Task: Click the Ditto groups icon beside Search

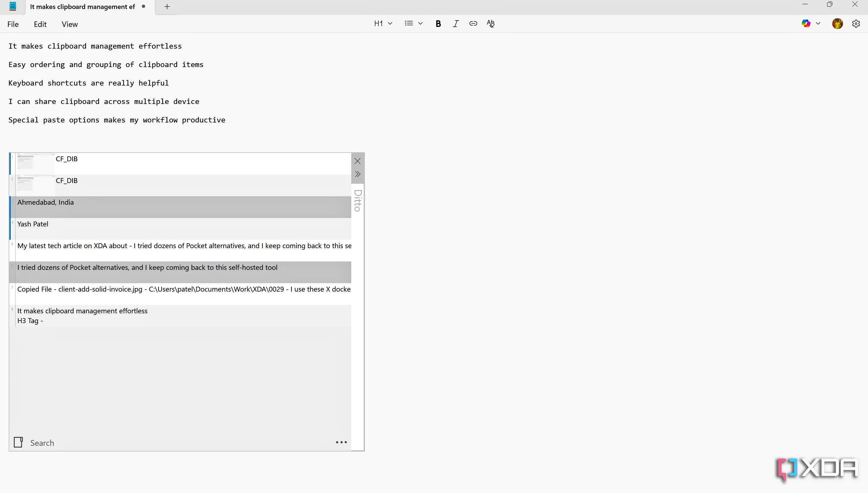Action: (18, 442)
